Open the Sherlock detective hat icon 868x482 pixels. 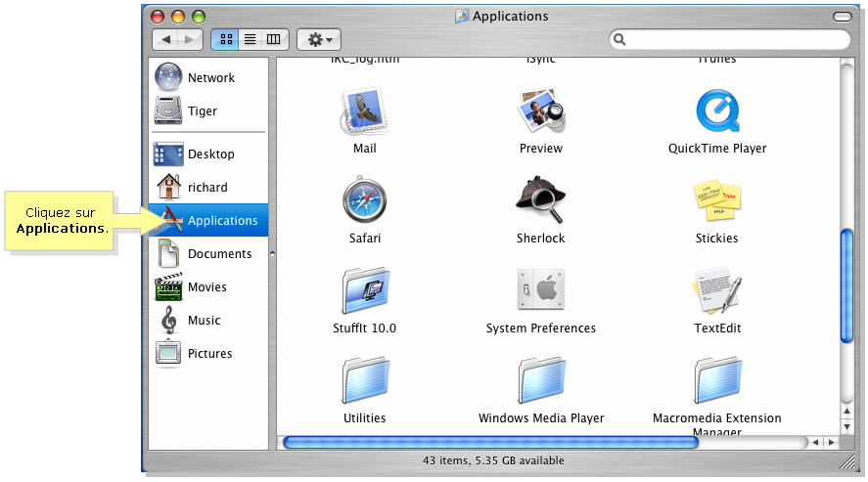click(x=541, y=199)
